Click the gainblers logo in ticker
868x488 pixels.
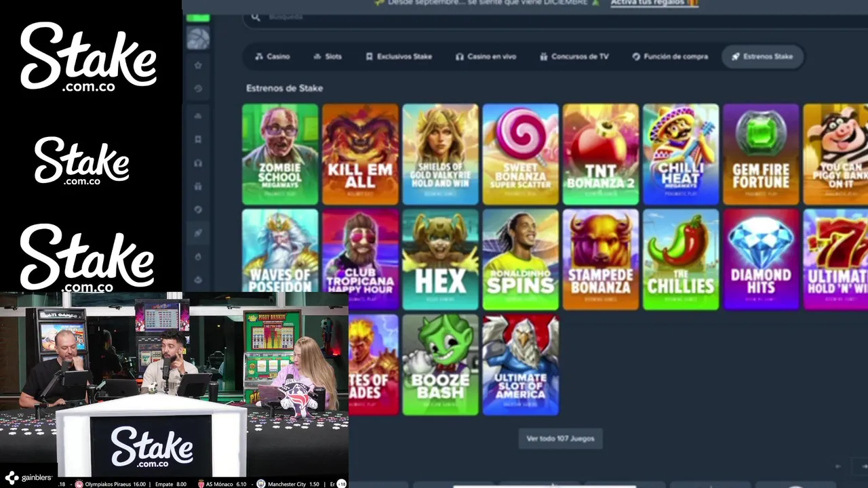pos(28,478)
